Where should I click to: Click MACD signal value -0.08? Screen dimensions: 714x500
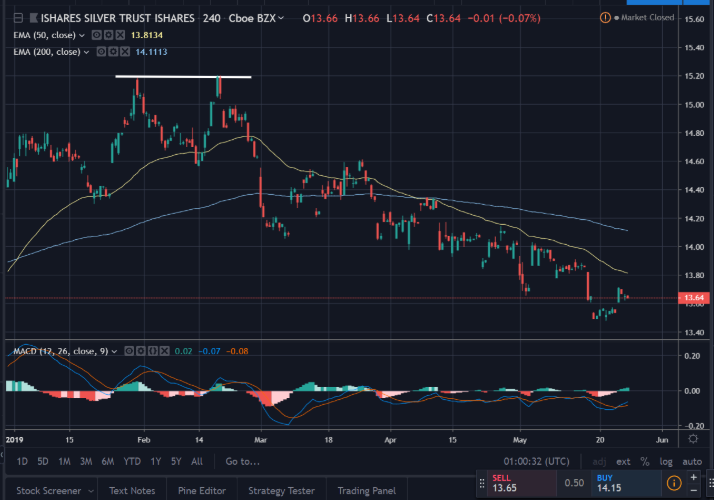click(237, 351)
